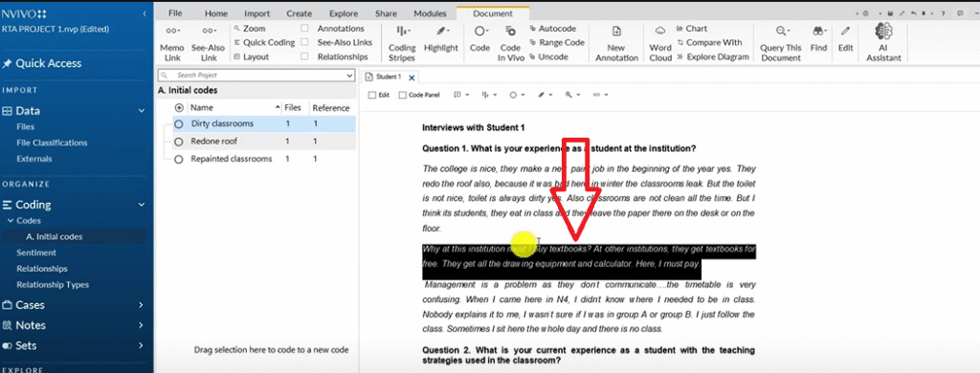Click the Autocode ribbon option

click(x=552, y=29)
